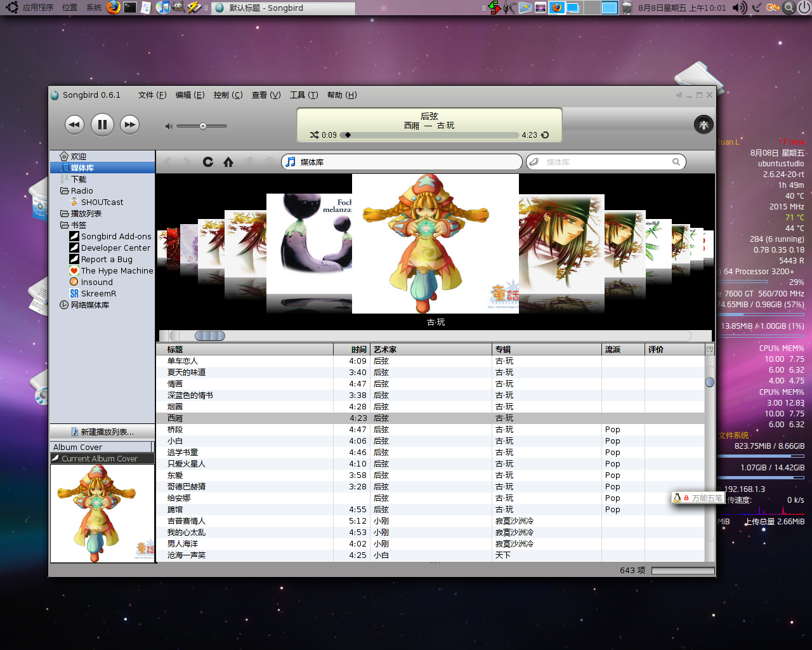Open SHOUTcast radio
Image resolution: width=812 pixels, height=650 pixels.
click(101, 202)
